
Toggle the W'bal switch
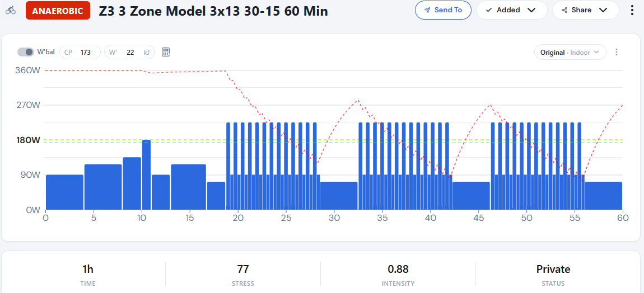[x=25, y=52]
